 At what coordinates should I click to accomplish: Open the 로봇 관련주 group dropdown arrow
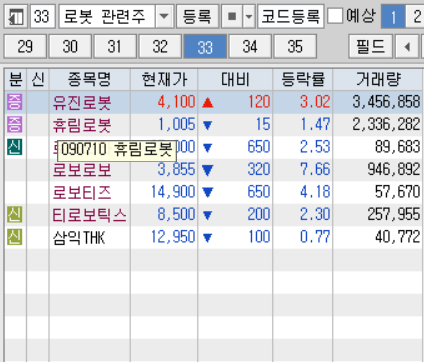164,16
